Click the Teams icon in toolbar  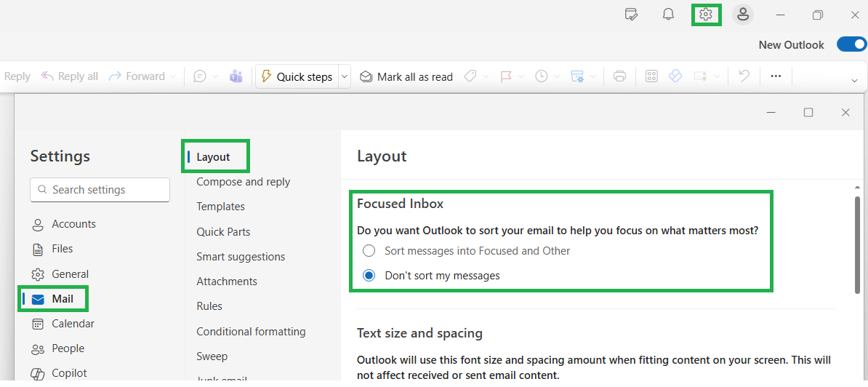click(236, 76)
